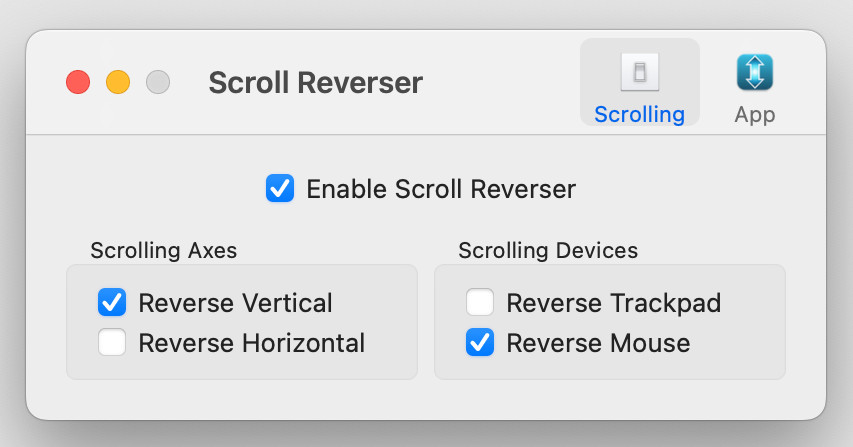
Task: Click the Reverse Horizontal label text
Action: pos(252,343)
